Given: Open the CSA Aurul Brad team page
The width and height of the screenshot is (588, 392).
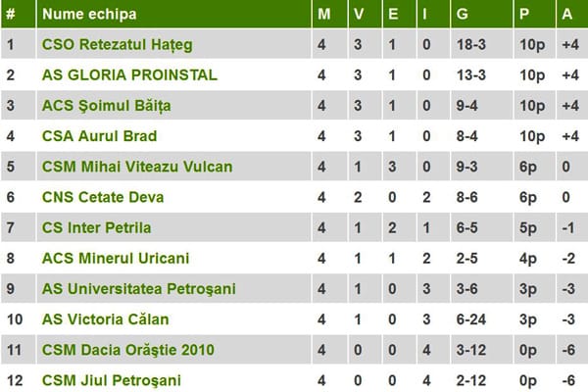Looking at the screenshot, I should (x=100, y=135).
